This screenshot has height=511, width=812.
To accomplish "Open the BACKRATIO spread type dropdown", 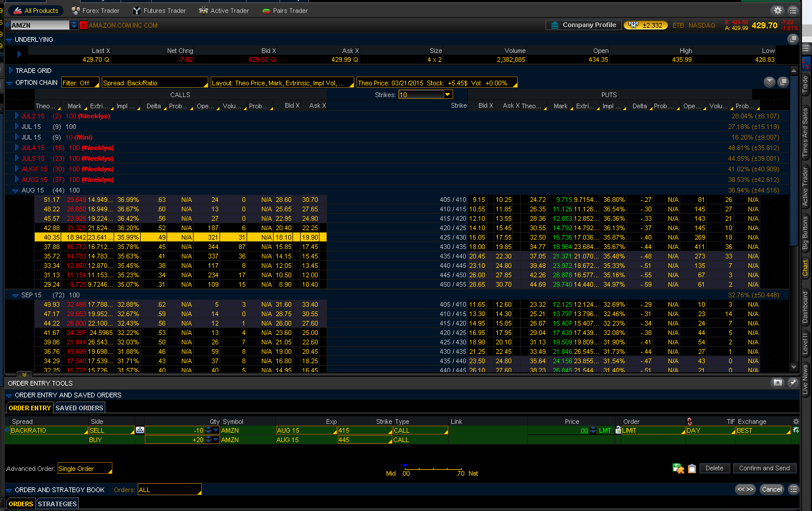I will [49, 430].
